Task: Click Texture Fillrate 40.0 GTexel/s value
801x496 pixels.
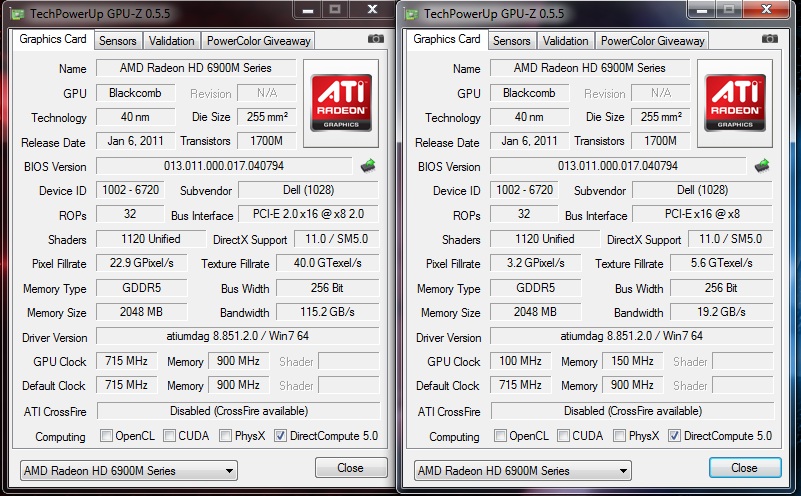Action: click(x=327, y=263)
